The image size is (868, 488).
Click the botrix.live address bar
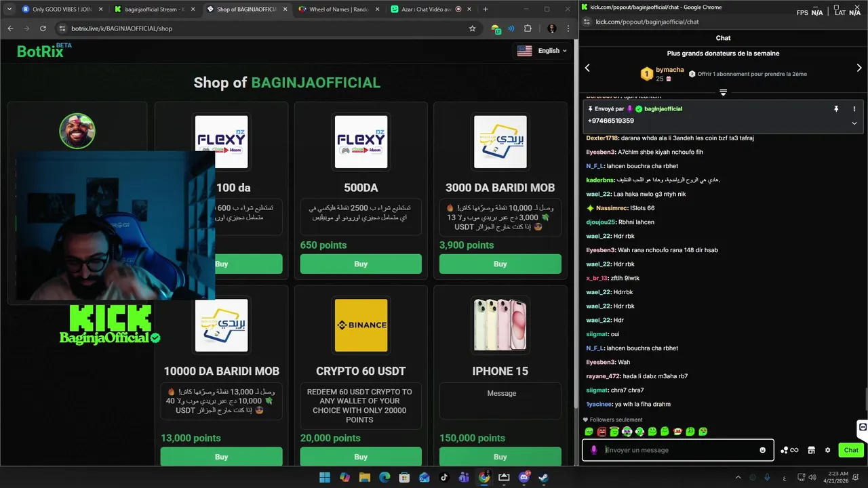point(266,28)
